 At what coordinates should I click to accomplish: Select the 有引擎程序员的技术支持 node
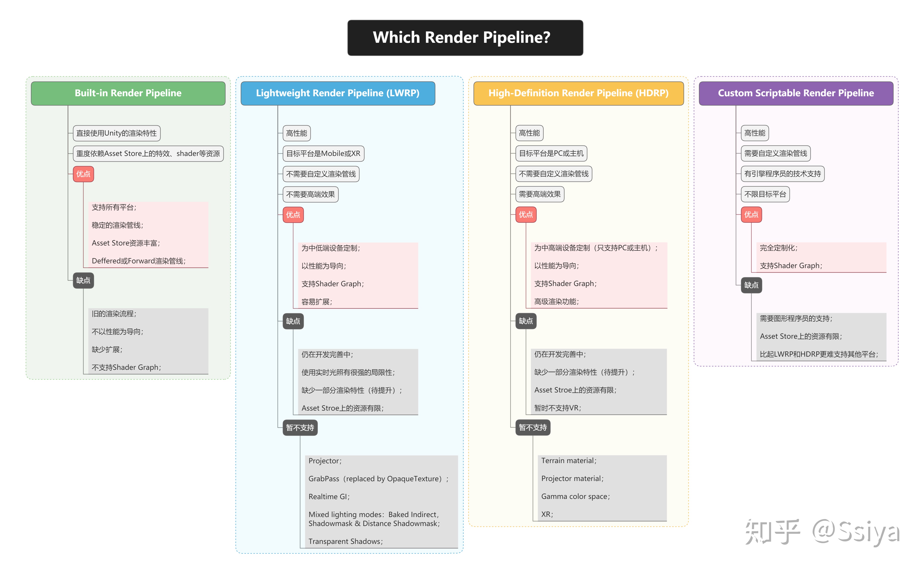tap(782, 174)
